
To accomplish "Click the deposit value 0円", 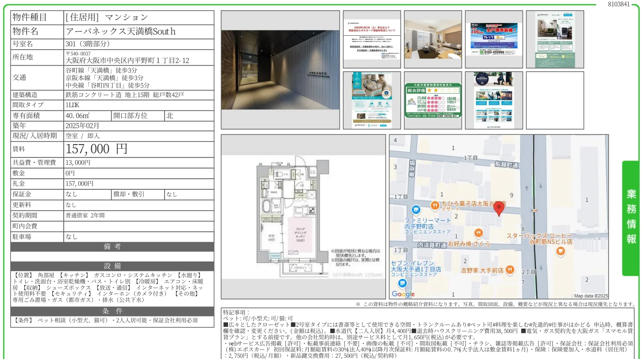I will 70,173.
